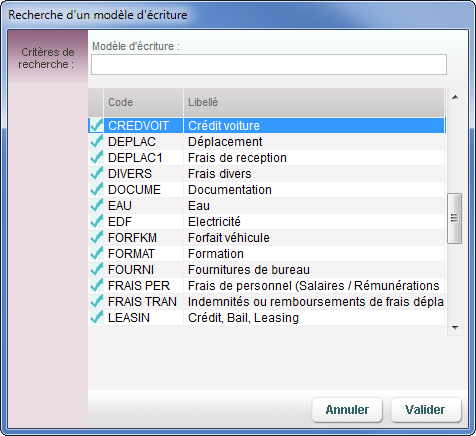This screenshot has width=476, height=436.
Task: Select the Documentation row
Action: (267, 190)
